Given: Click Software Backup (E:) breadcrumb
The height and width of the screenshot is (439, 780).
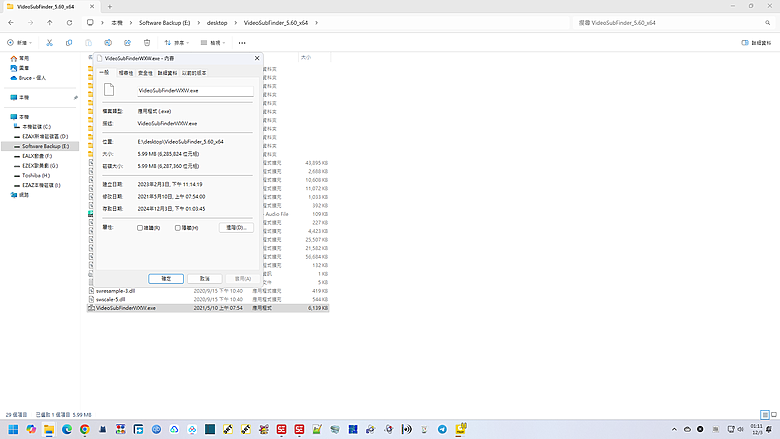Looking at the screenshot, I should (x=165, y=23).
